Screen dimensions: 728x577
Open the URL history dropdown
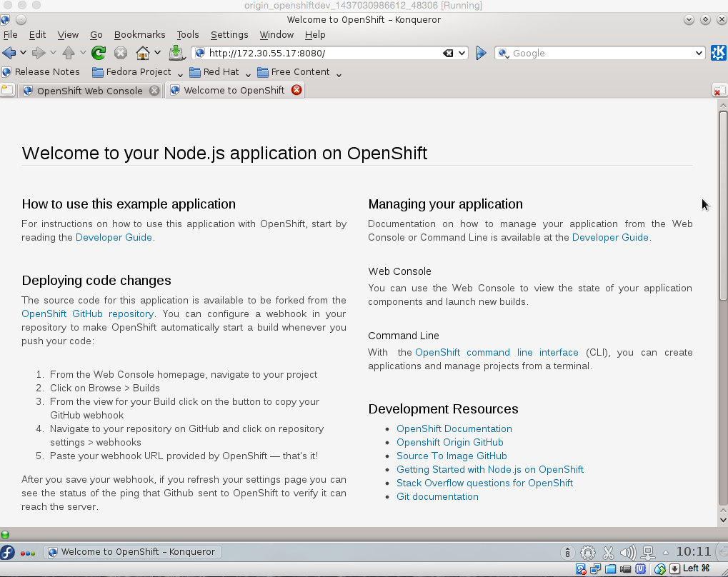tap(462, 54)
